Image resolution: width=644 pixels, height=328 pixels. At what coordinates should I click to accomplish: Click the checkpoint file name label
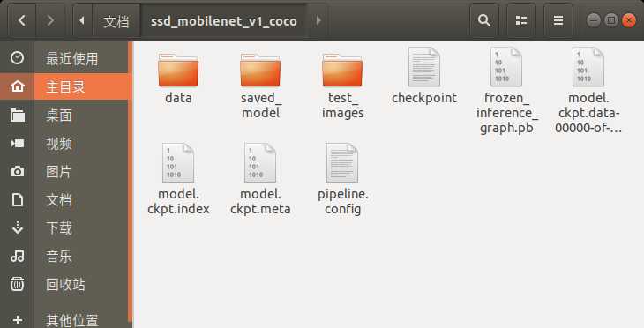[424, 98]
